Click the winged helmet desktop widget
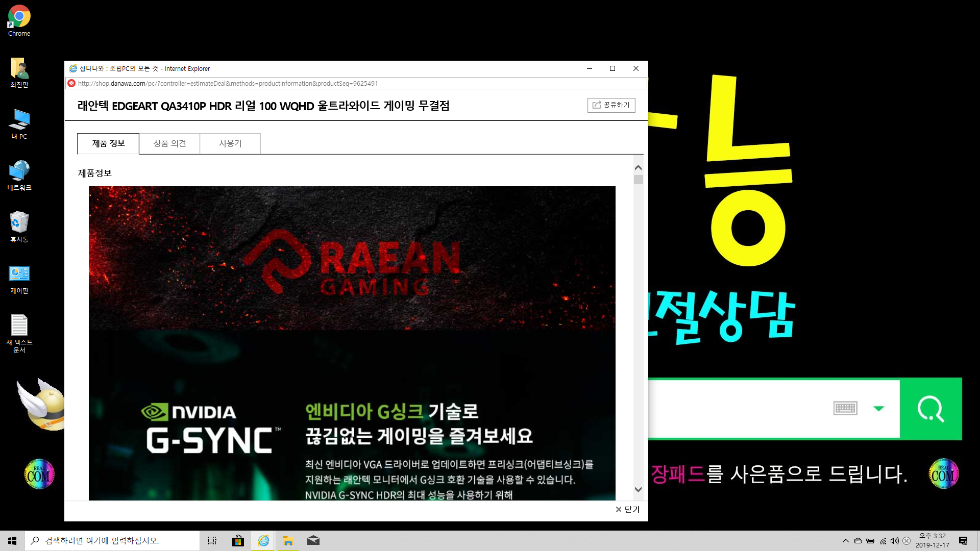This screenshot has height=551, width=980. pos(41,405)
